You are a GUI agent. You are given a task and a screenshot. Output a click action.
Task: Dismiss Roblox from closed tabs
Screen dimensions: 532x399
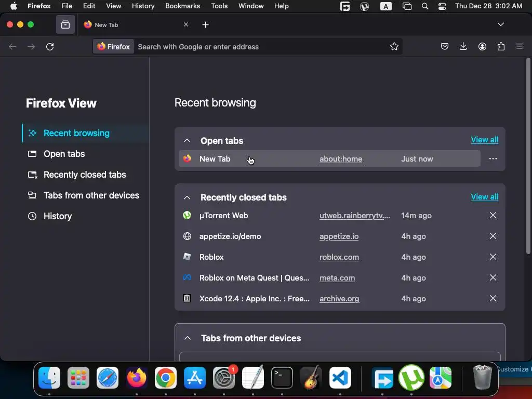(493, 257)
